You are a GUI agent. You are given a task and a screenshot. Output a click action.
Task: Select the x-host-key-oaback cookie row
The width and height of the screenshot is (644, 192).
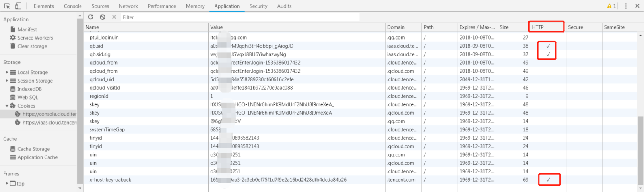tap(361, 179)
